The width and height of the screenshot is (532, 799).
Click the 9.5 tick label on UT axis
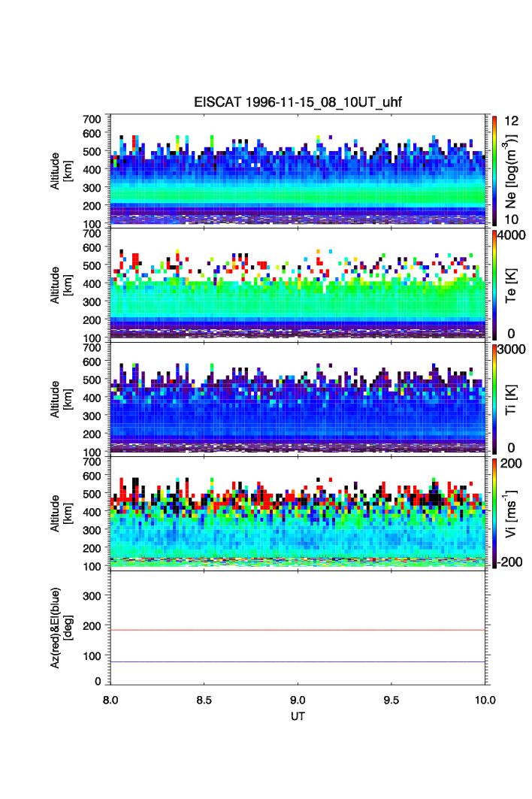click(392, 700)
